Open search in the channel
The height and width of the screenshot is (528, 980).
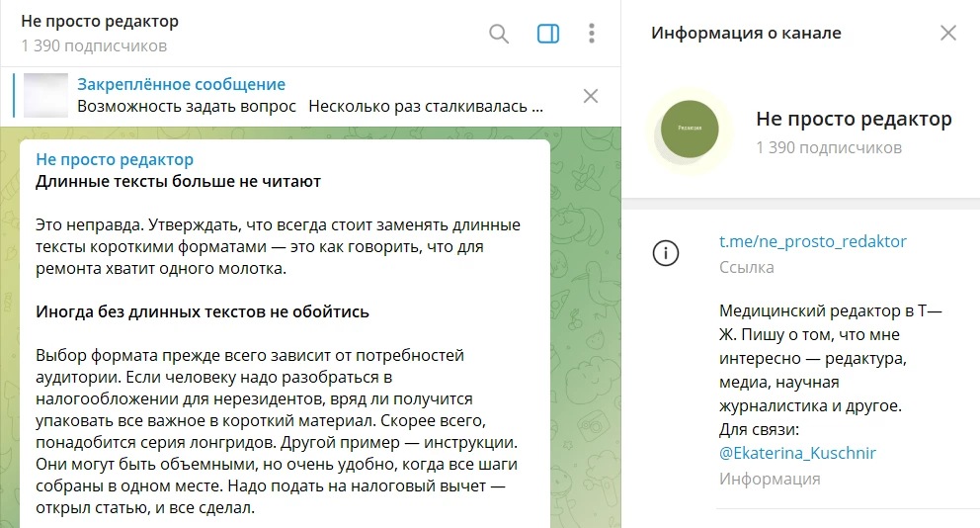499,34
